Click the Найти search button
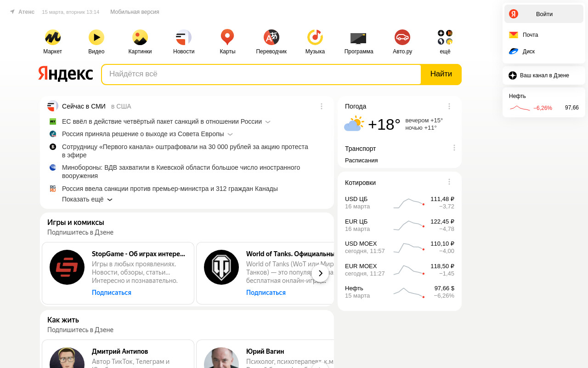Screen dimensions: 588x368 (441, 74)
